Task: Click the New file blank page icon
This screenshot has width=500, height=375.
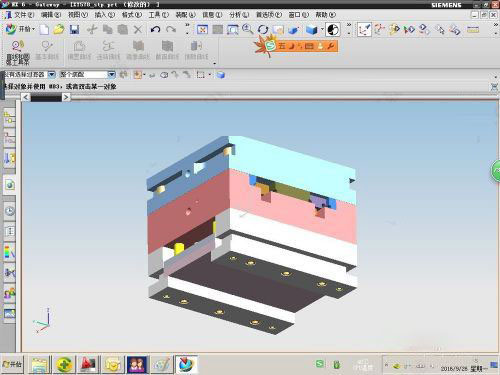Action: [44, 30]
